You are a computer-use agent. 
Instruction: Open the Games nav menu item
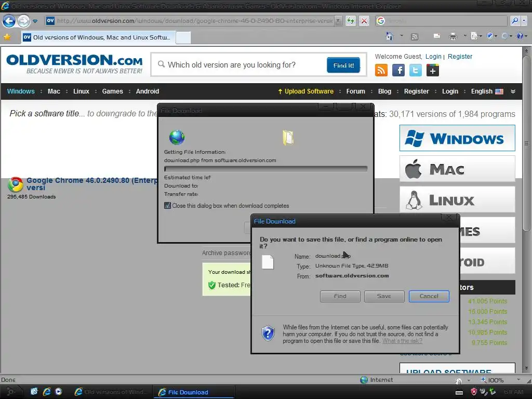coord(112,91)
